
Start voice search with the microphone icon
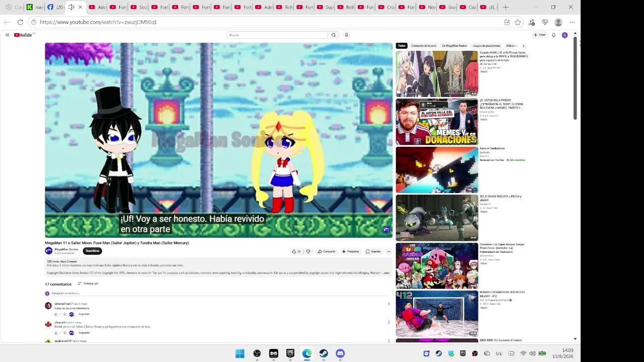tap(346, 35)
